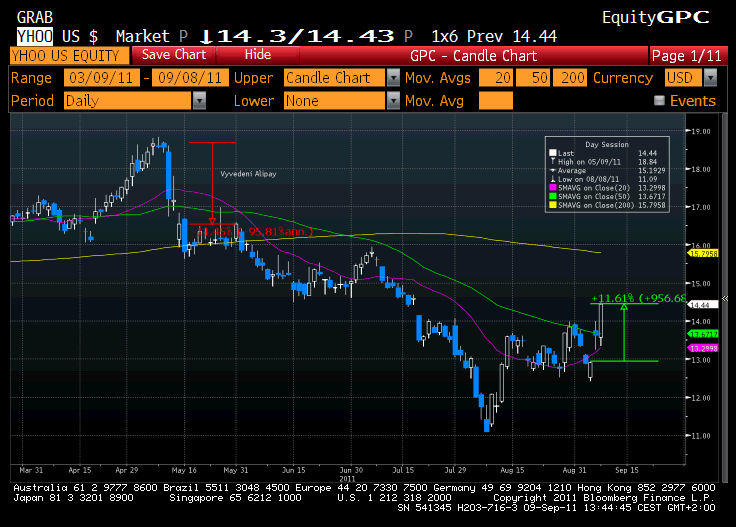Viewport: 736px width, 527px height.
Task: Click the YHOO ticker in the header
Action: tap(35, 36)
